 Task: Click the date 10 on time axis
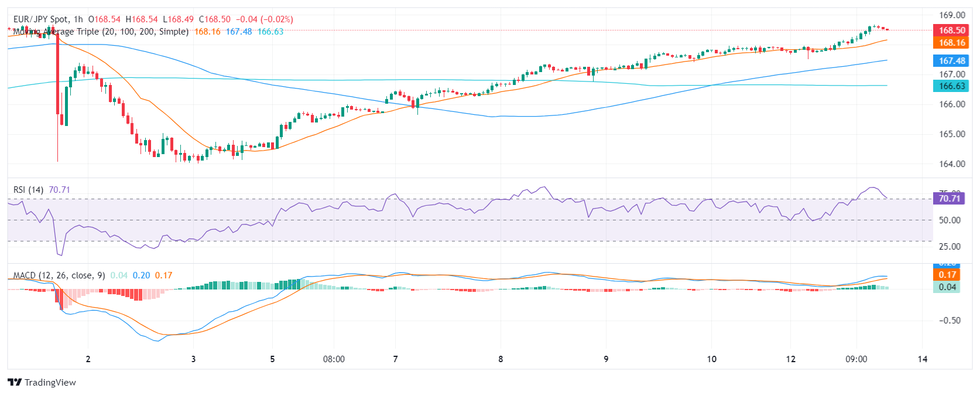click(711, 359)
